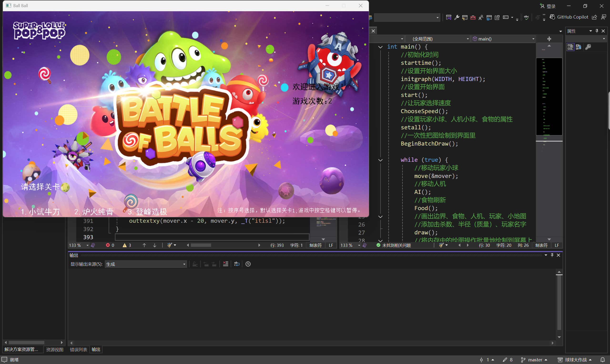Click the wrench Properties icon in toolbar
Screen dimensions: 610x364
coord(457,17)
